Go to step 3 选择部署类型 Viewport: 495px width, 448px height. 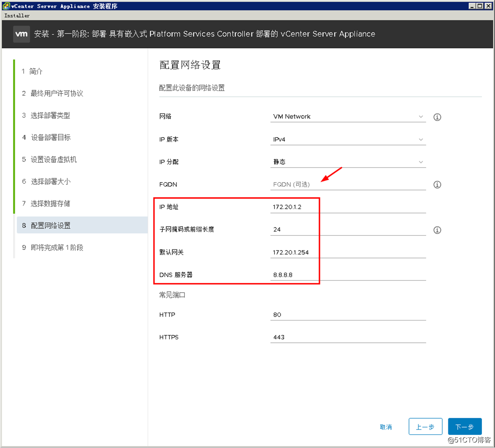coord(46,116)
